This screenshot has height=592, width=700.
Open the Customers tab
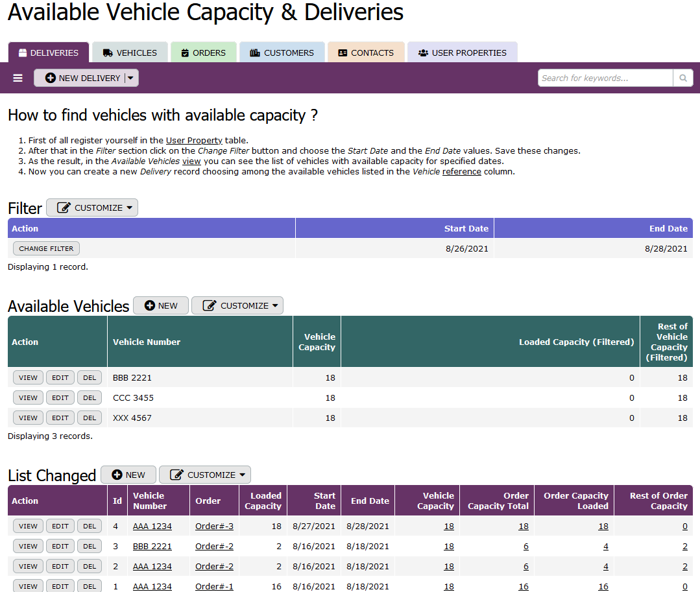[282, 53]
